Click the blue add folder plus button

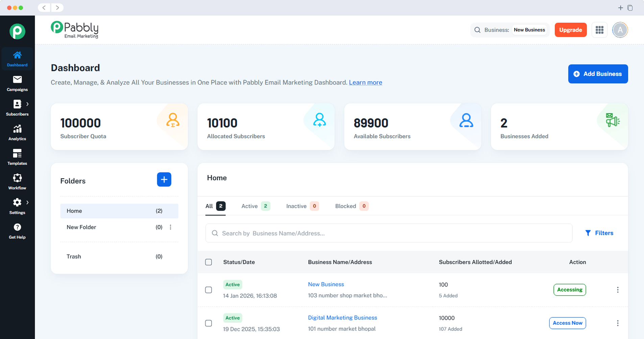tap(164, 180)
